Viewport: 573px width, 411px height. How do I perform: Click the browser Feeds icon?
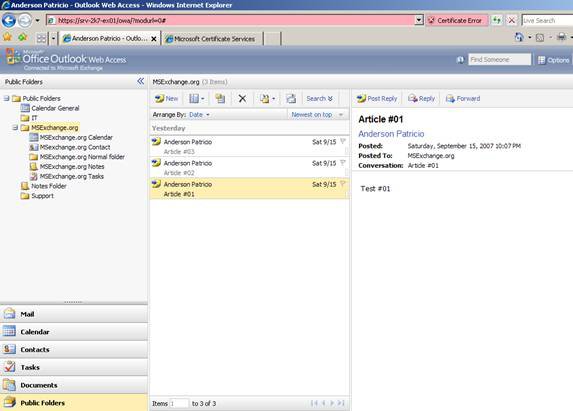pyautogui.click(x=540, y=37)
